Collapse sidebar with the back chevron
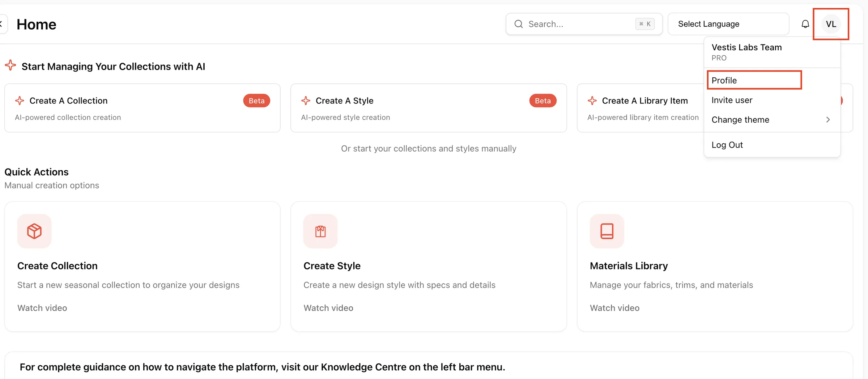868x379 pixels. coord(2,24)
